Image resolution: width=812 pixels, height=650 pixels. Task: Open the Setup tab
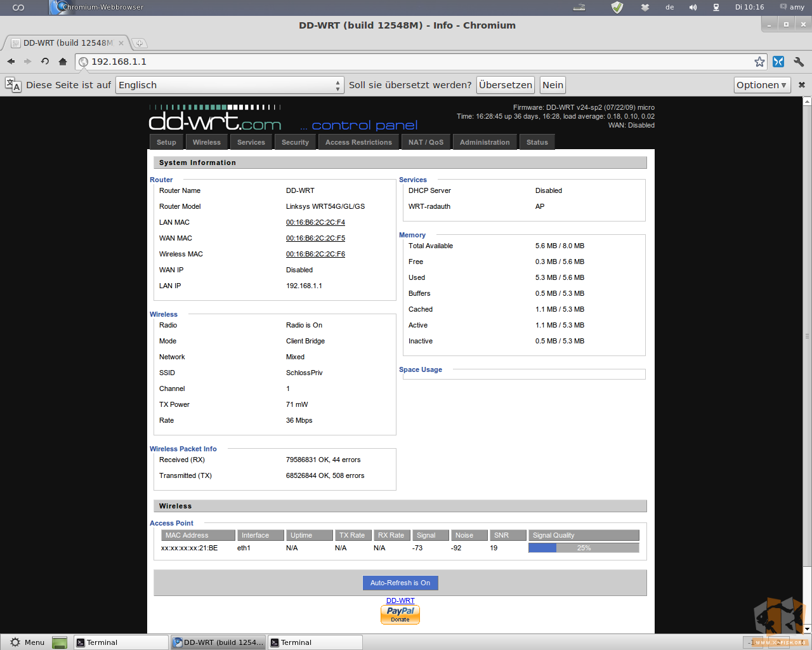point(166,142)
